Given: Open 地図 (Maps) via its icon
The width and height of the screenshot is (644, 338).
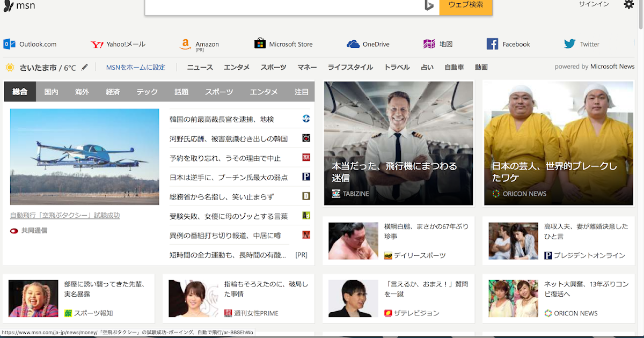Looking at the screenshot, I should [429, 43].
